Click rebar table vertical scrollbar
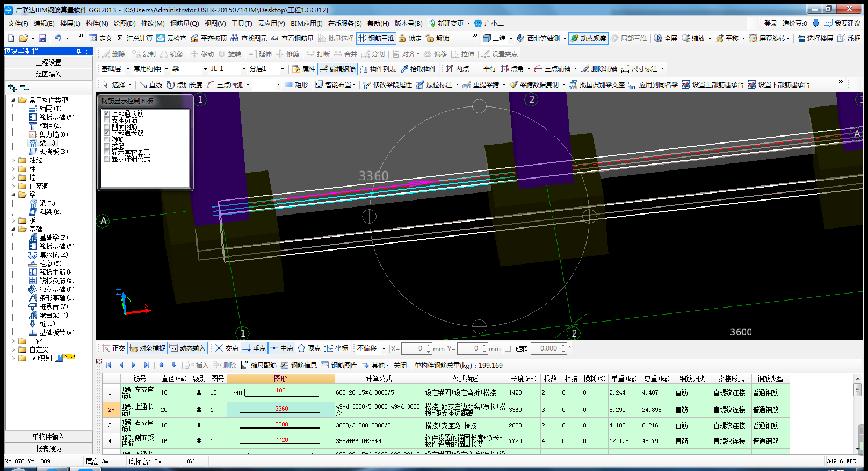 (857, 413)
